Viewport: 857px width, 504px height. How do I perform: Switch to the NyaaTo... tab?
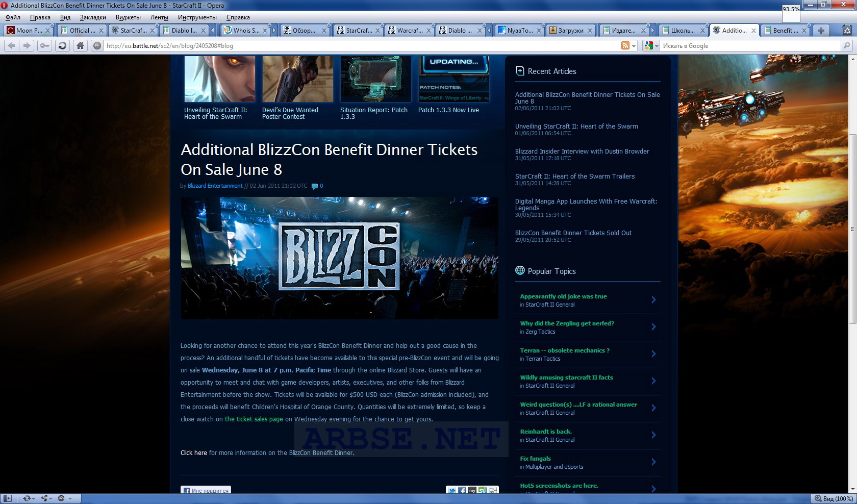pos(520,30)
